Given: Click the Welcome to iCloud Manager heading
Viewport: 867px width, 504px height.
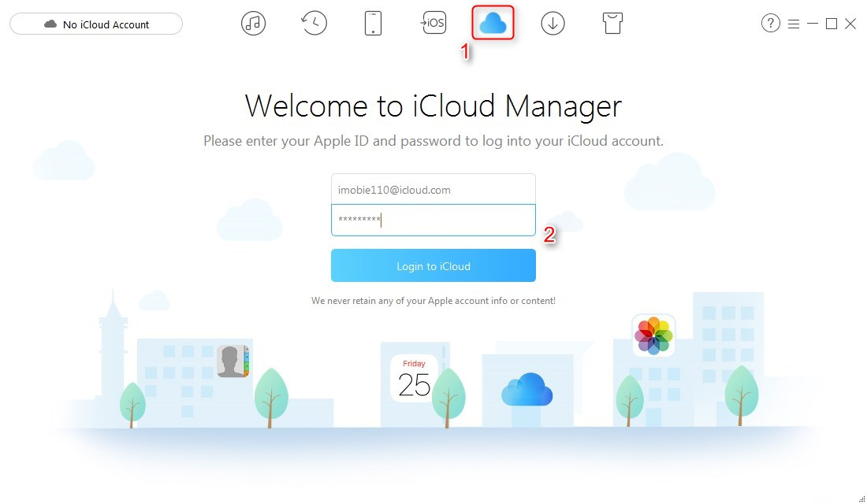Looking at the screenshot, I should (x=433, y=106).
